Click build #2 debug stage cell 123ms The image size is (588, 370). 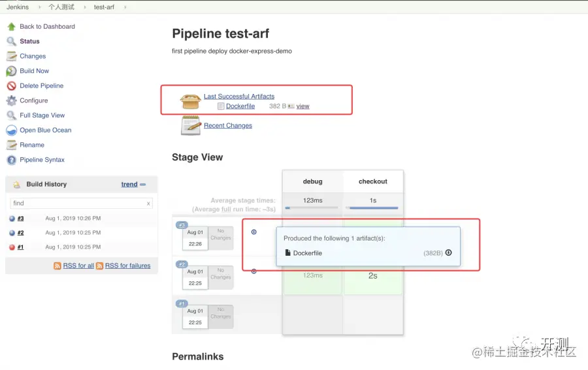[313, 276]
